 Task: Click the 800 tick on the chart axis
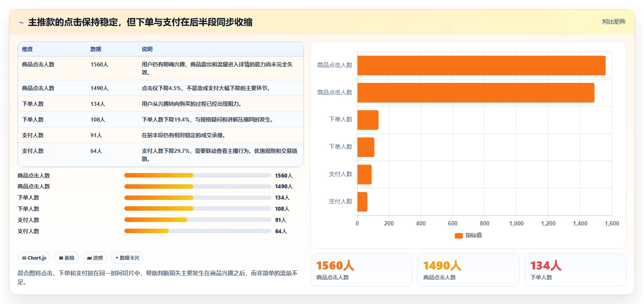click(485, 224)
